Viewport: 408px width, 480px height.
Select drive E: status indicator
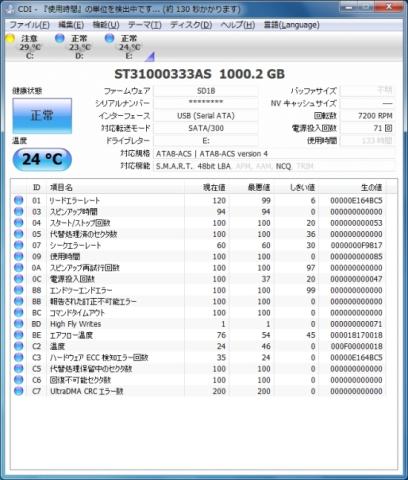click(124, 47)
